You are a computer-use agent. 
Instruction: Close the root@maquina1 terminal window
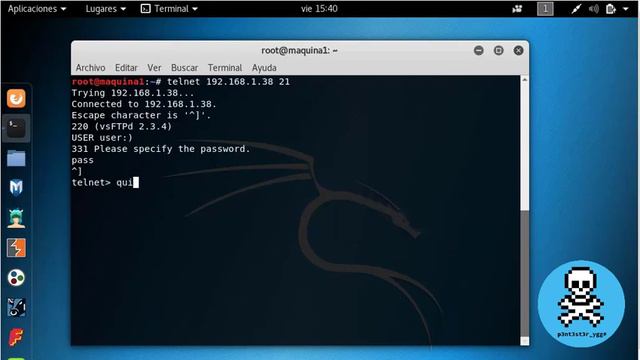[518, 51]
